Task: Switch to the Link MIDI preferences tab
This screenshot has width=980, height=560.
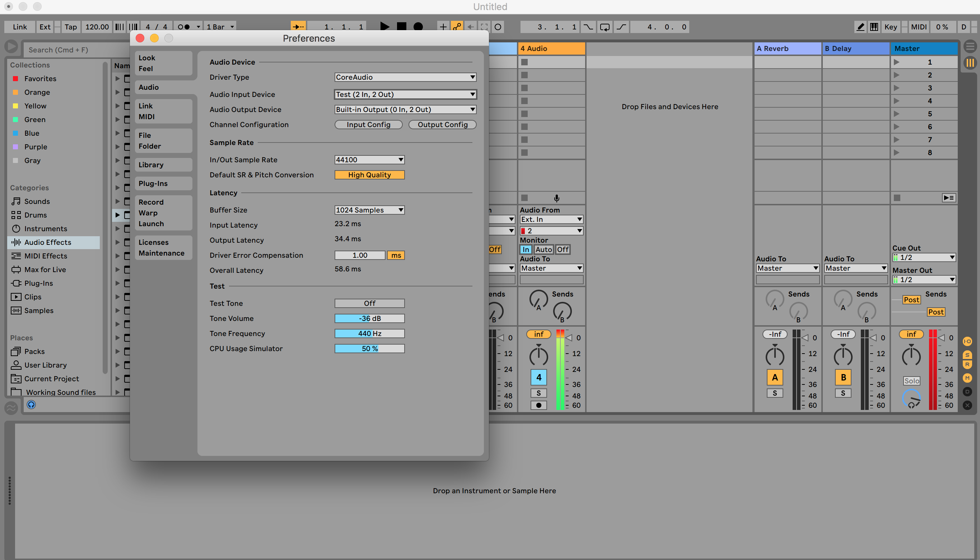Action: pyautogui.click(x=163, y=111)
